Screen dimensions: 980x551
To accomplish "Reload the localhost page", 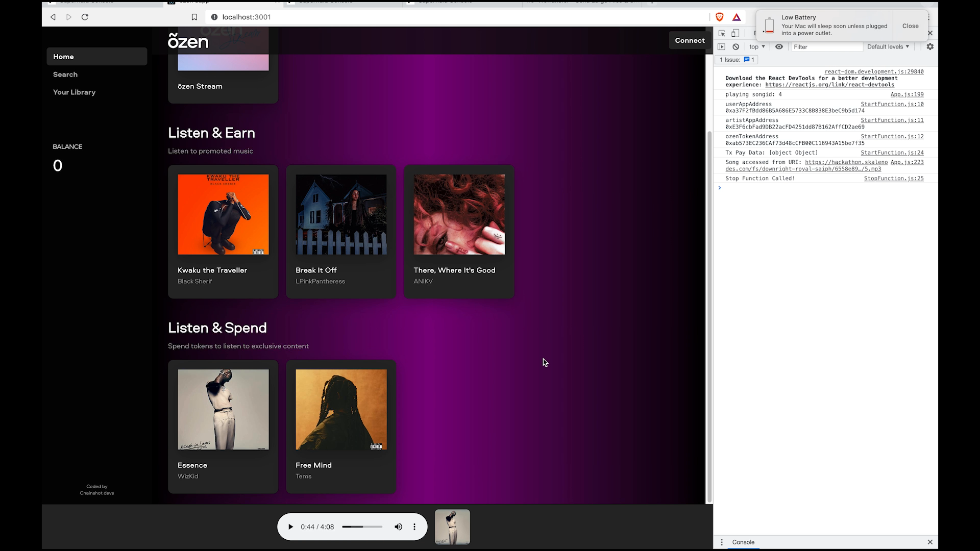I will pos(85,17).
